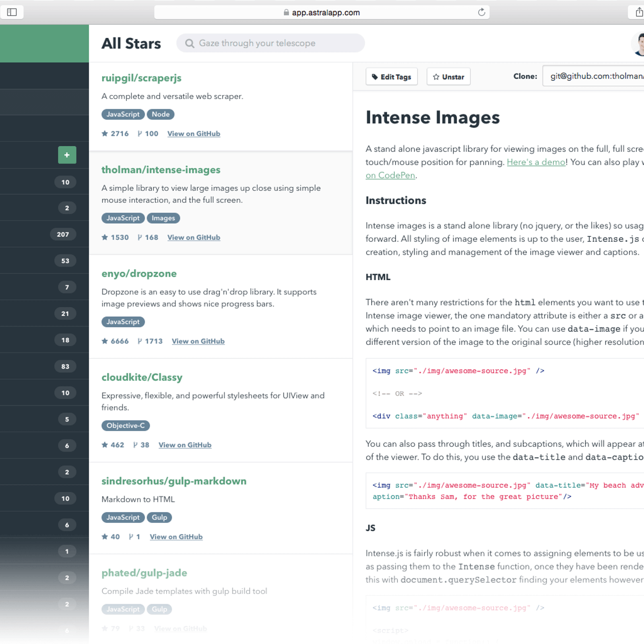The image size is (644, 644).
Task: Open the 'on CodePen' link
Action: point(390,175)
